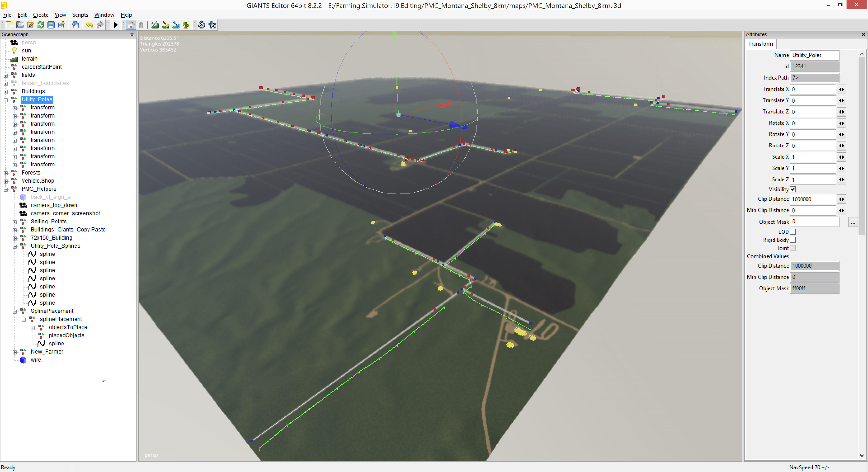The image size is (868, 472).
Task: Click the Min Clip Distance arrow control
Action: tap(841, 210)
